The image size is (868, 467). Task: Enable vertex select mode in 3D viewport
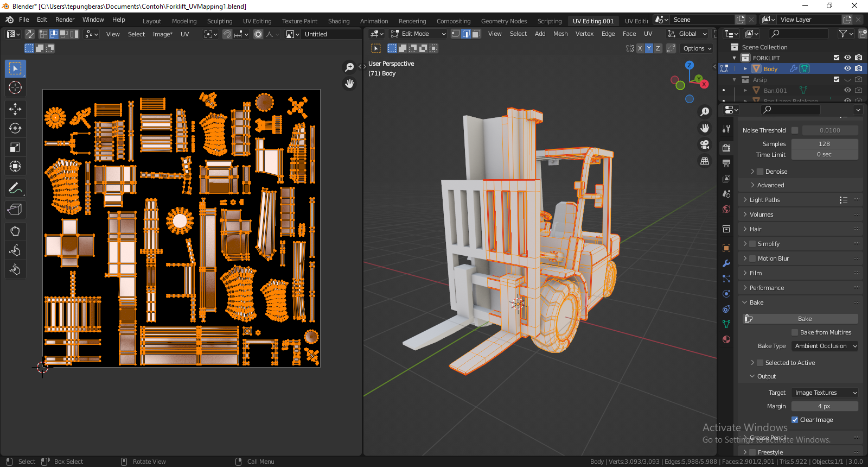click(x=456, y=34)
